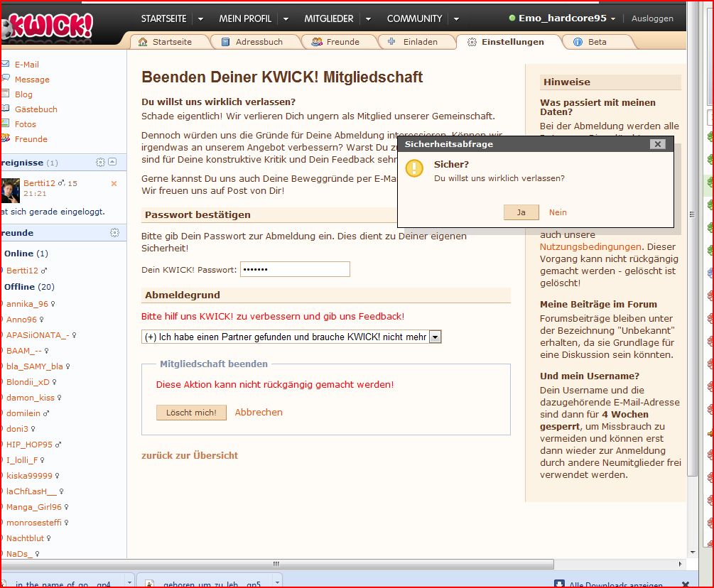Image resolution: width=714 pixels, height=588 pixels.
Task: Open Freunde panel settings gear icon
Action: pyautogui.click(x=115, y=232)
